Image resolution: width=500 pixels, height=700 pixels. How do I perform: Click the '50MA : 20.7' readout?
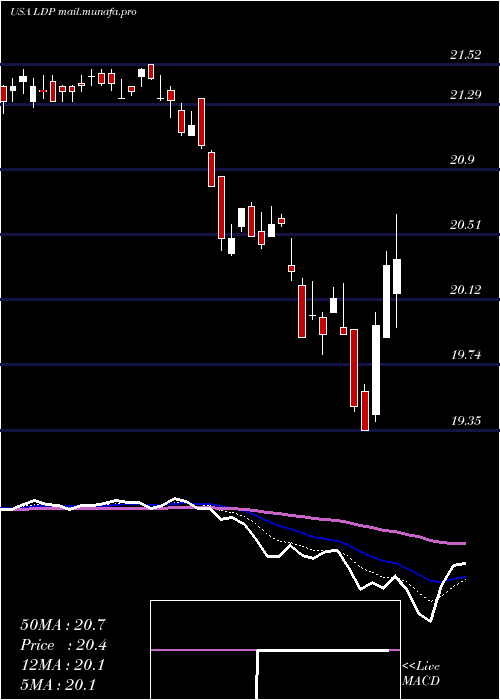coord(63,625)
